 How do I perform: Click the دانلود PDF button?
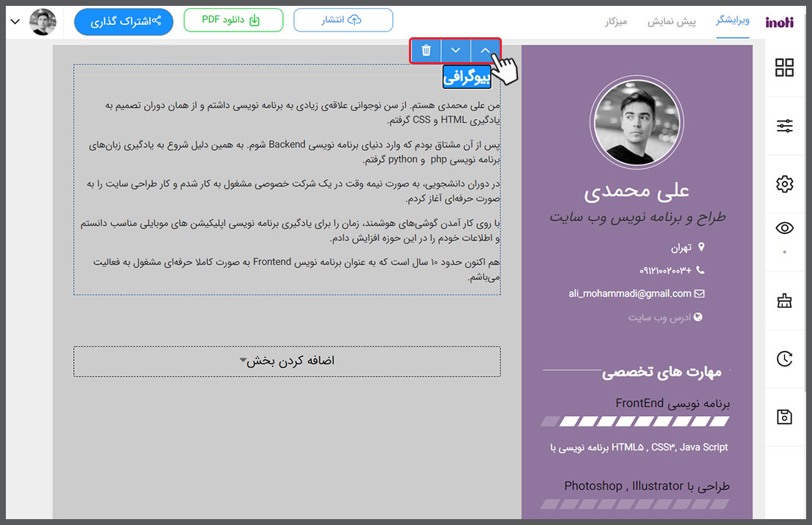click(233, 20)
